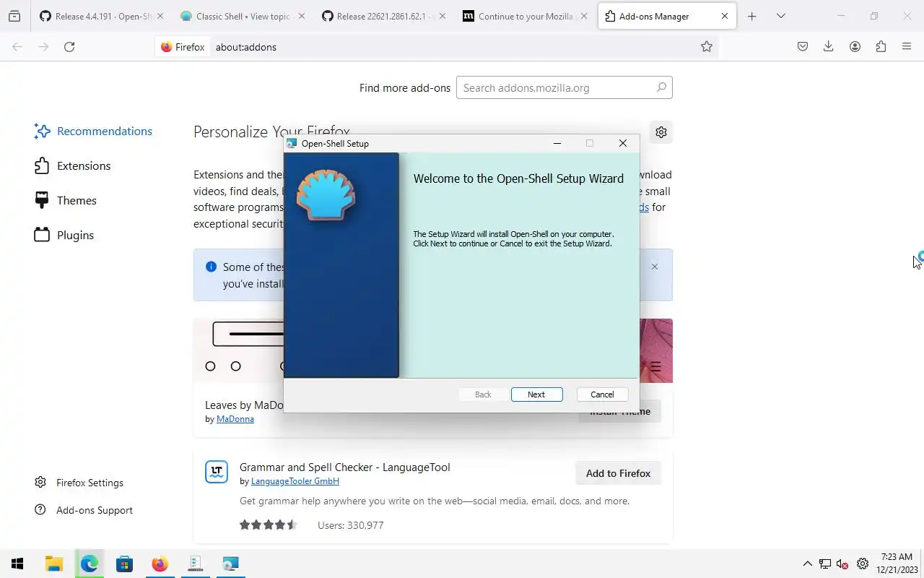Select Themes in the sidebar
This screenshot has width=924, height=578.
click(65, 200)
